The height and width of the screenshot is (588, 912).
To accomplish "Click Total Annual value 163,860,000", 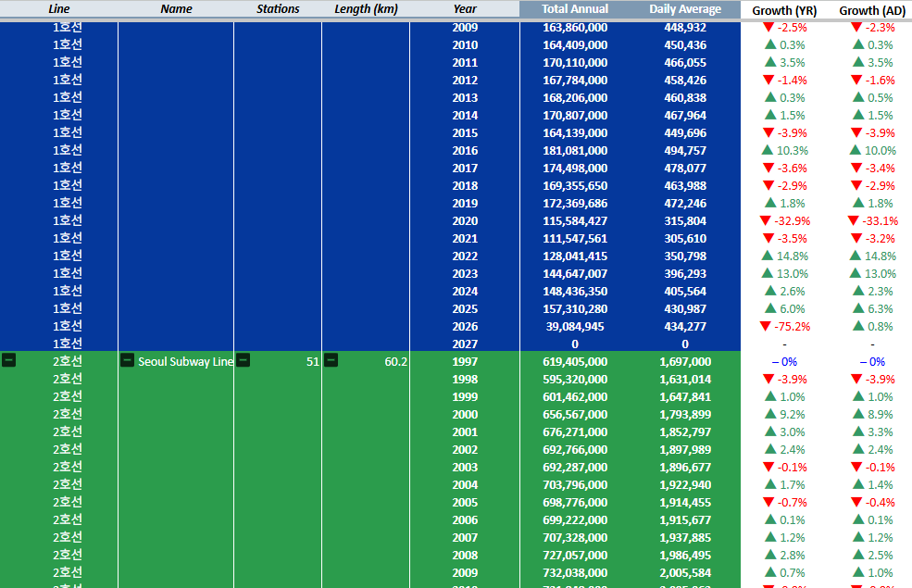I will point(575,28).
